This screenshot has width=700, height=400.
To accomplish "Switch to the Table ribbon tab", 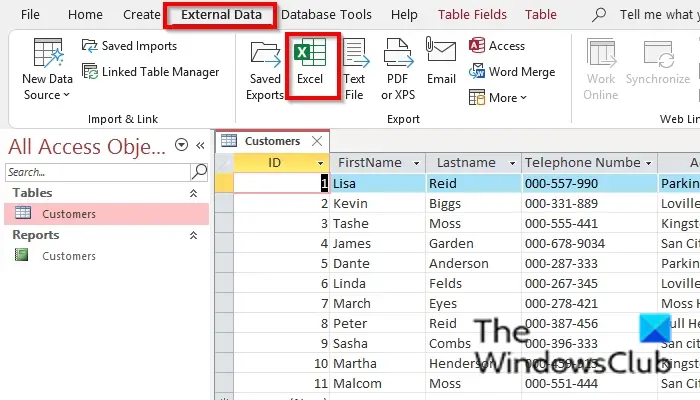I will 541,15.
